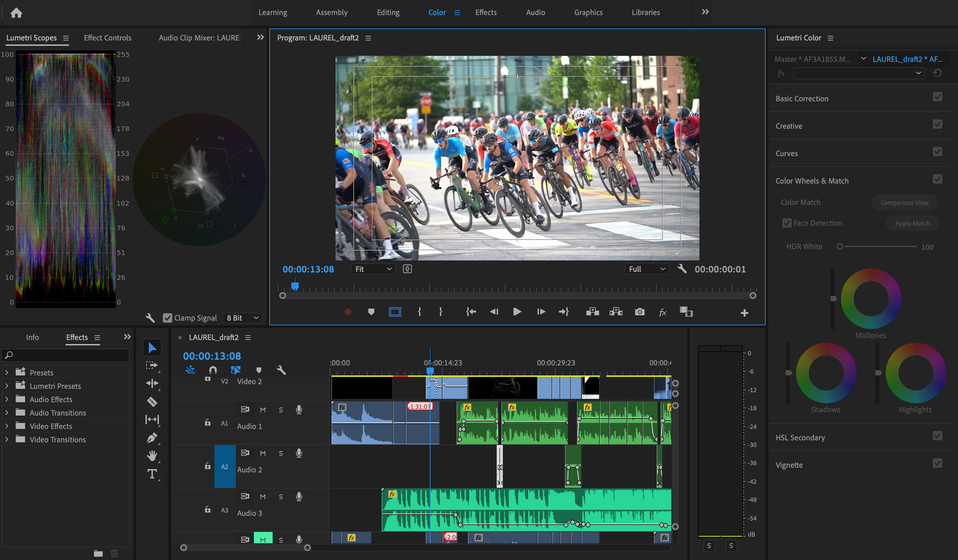Enable the Clamp Signal checkbox
The image size is (958, 560).
[x=167, y=318]
